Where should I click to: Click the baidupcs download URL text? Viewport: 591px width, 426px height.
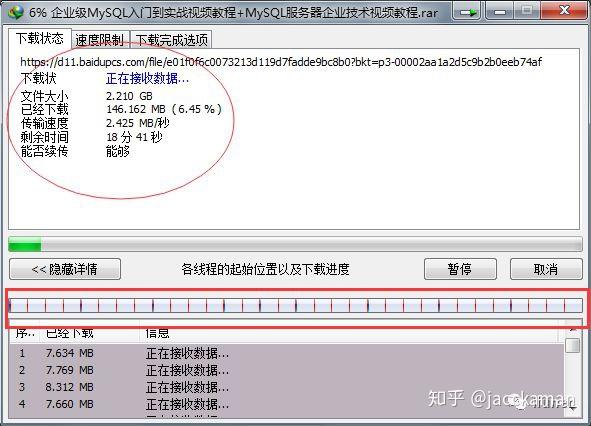[x=281, y=62]
